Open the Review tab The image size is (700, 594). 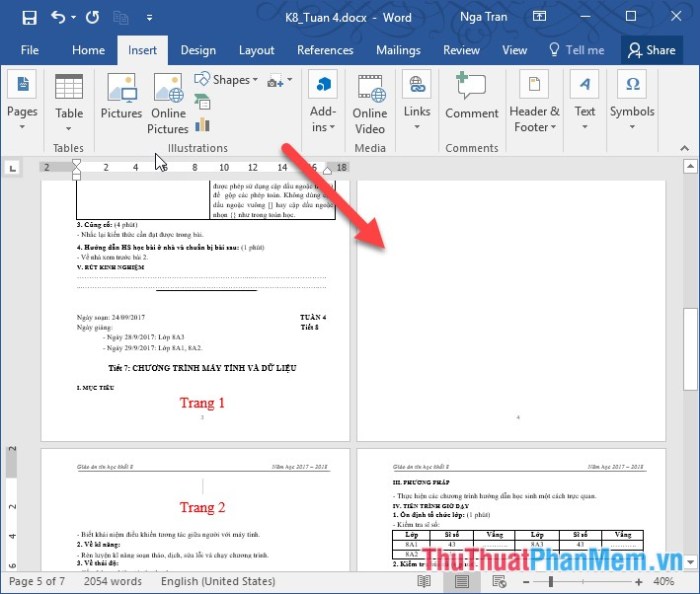click(461, 50)
